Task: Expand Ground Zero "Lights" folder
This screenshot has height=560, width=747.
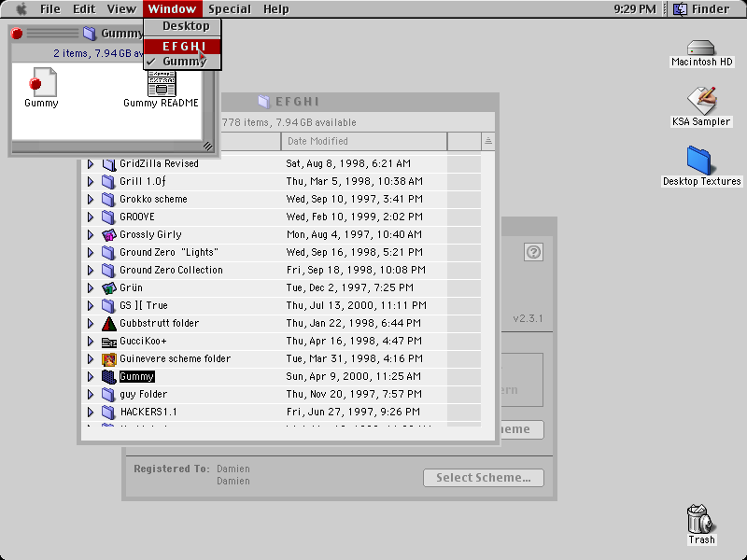Action: 91,252
